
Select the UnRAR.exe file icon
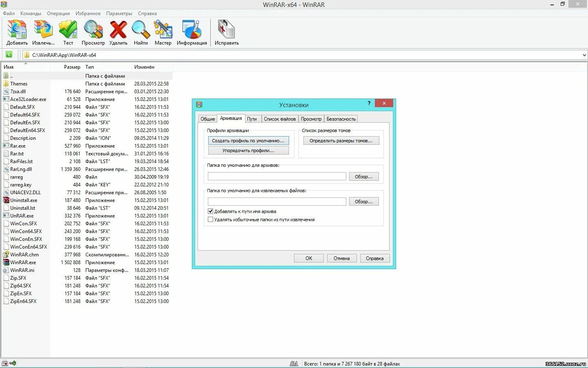(6, 215)
